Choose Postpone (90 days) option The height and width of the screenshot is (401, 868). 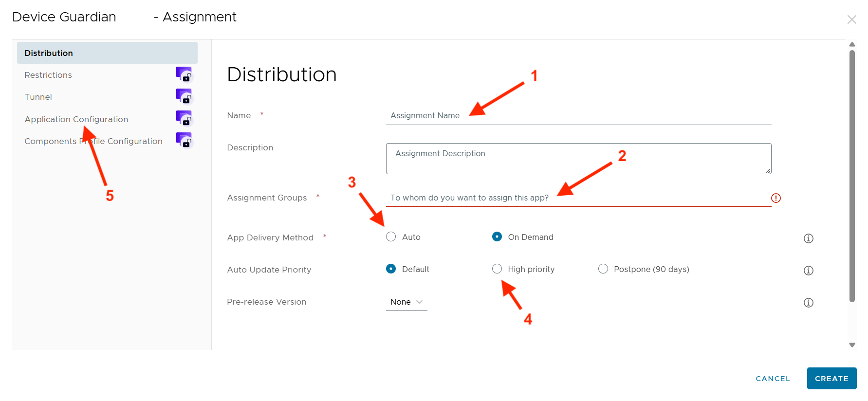tap(603, 269)
